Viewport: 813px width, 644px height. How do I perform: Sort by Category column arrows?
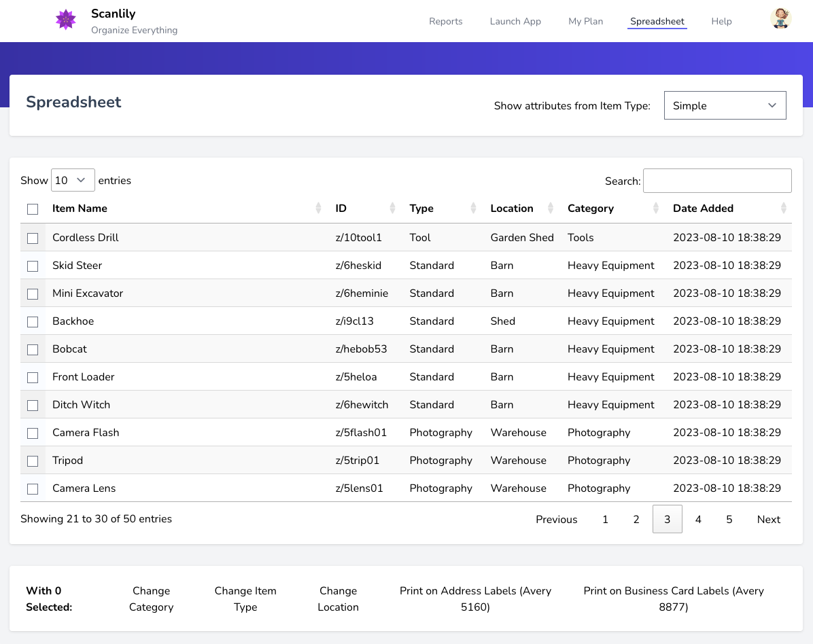click(x=655, y=209)
